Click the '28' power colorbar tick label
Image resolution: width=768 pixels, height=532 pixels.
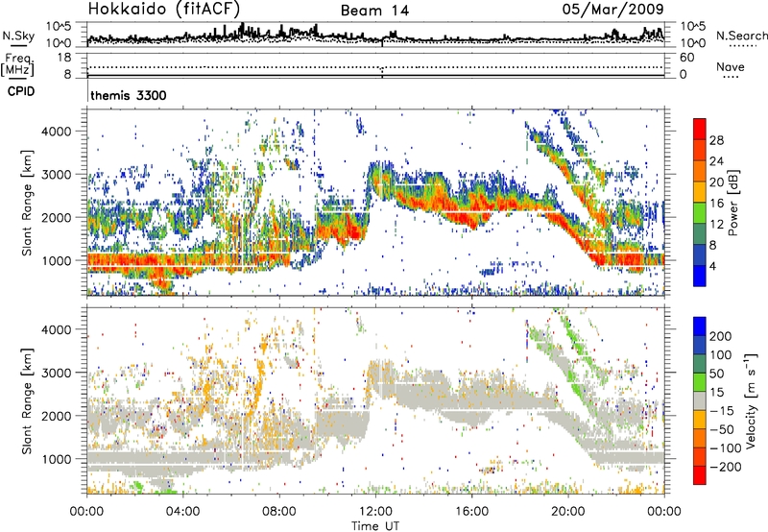[716, 140]
